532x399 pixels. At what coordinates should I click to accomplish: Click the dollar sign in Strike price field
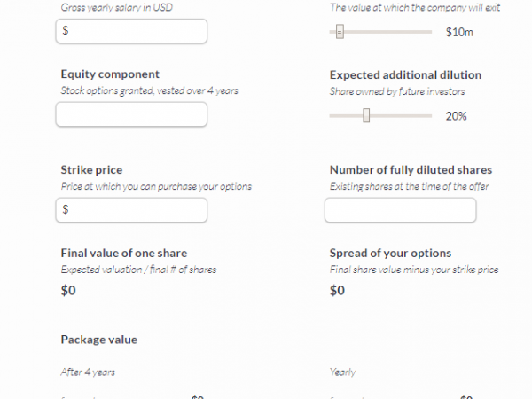66,210
